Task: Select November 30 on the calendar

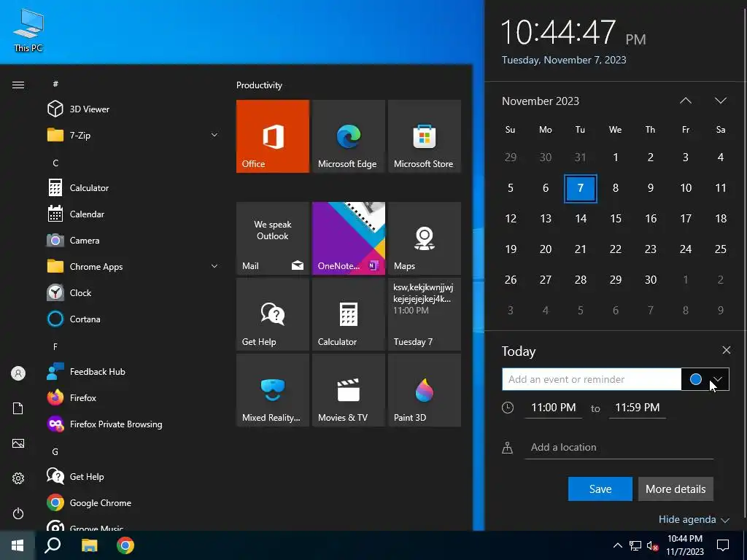Action: [x=650, y=279]
